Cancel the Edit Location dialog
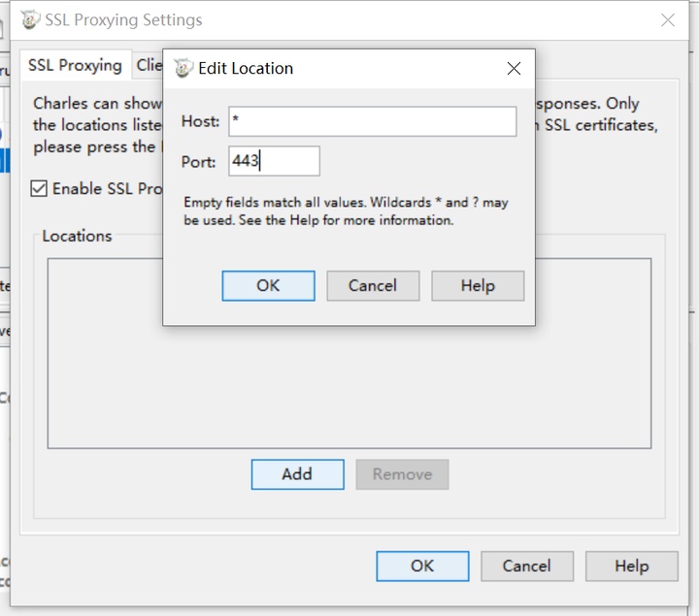Screen dimensions: 699x616 (x=373, y=285)
